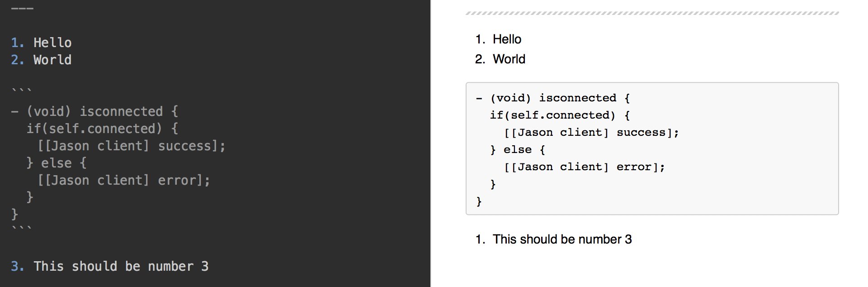Click the opening code fence backticks
The width and height of the screenshot is (868, 287).
tap(22, 91)
